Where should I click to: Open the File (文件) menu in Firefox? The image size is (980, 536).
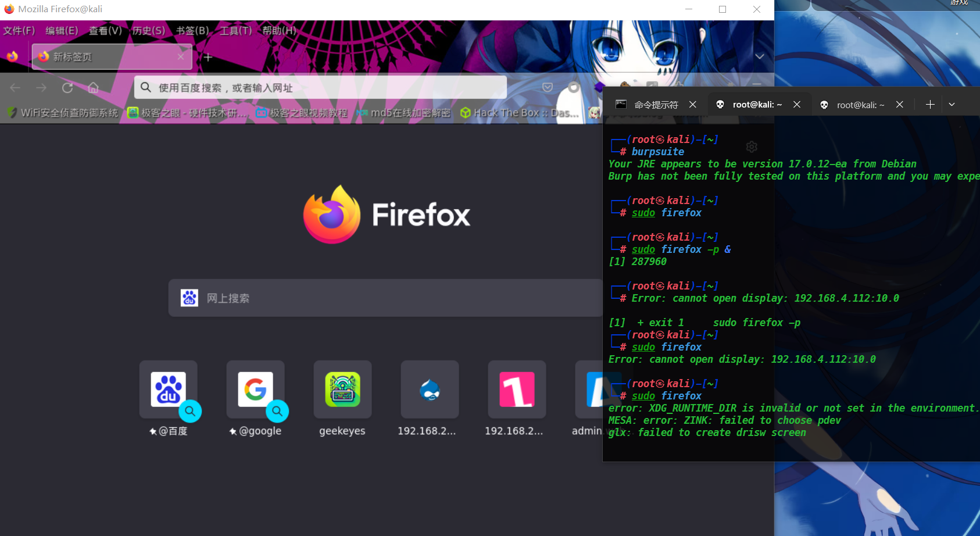pos(19,30)
